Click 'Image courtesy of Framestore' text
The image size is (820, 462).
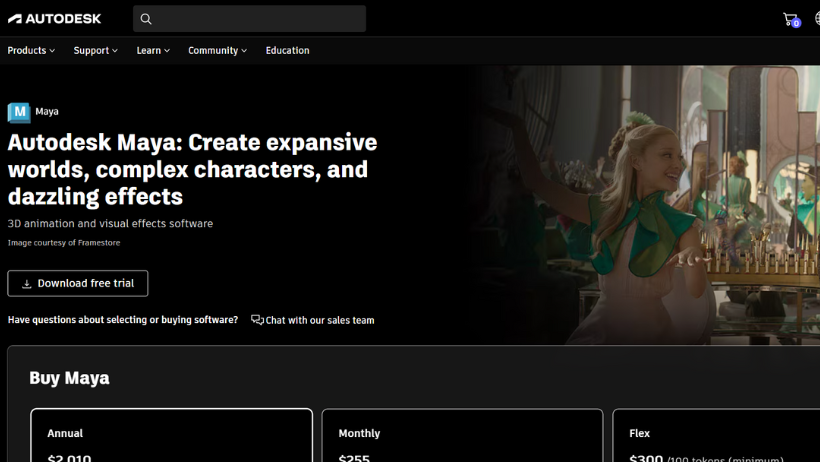(64, 243)
